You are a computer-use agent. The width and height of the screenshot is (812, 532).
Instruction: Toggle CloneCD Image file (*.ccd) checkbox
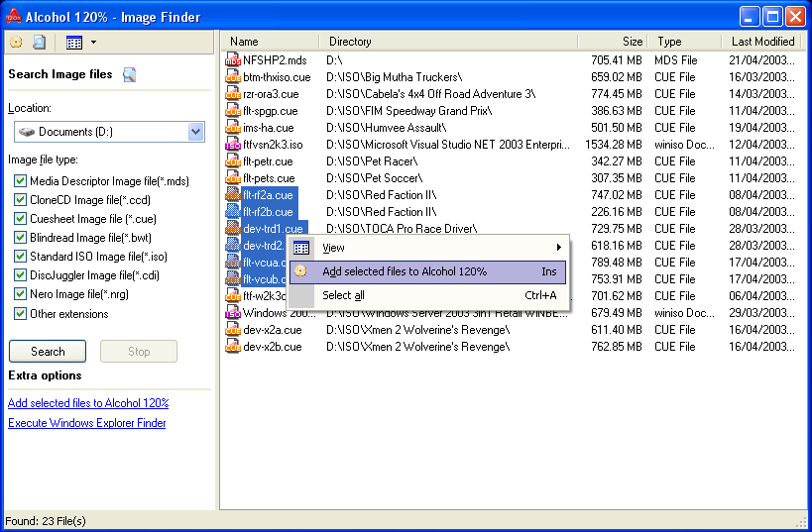point(20,200)
